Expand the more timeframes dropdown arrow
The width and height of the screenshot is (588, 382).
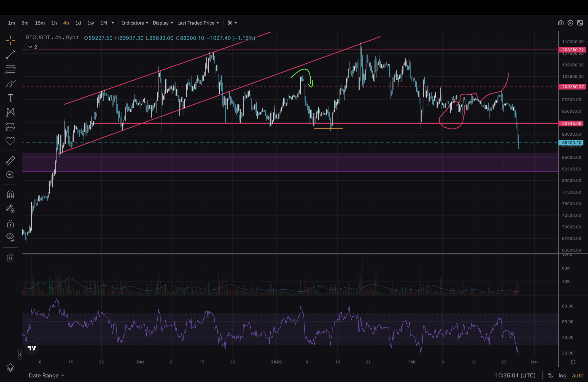coord(113,23)
